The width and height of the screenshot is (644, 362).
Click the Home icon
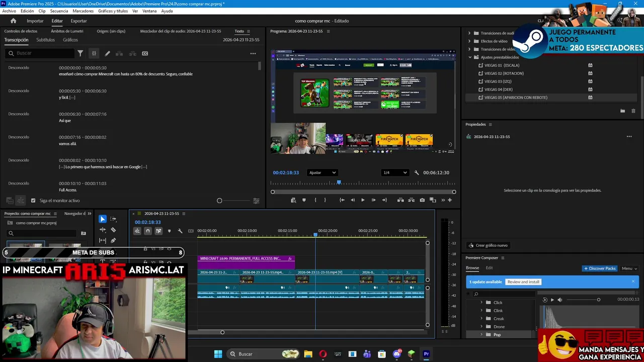14,21
